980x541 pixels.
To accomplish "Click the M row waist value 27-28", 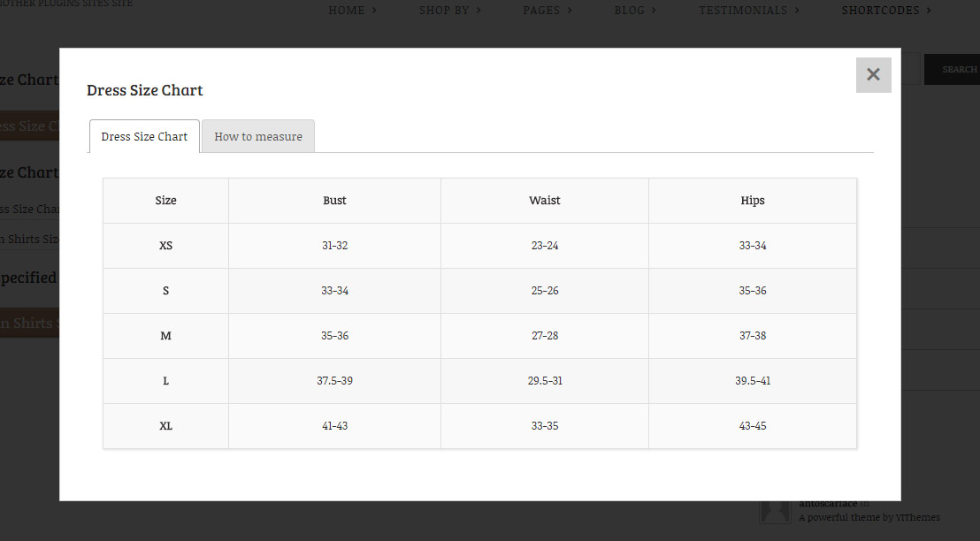I will coord(545,336).
